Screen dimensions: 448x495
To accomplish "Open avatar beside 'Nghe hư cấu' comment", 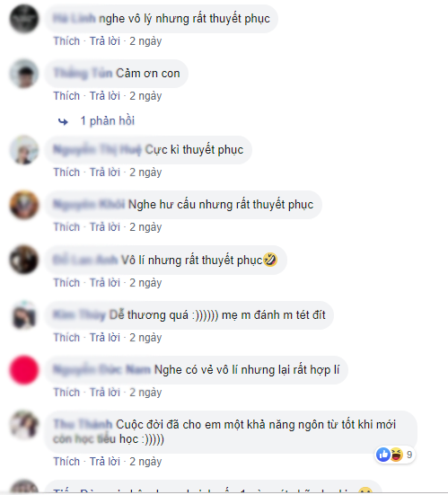I will click(x=24, y=205).
